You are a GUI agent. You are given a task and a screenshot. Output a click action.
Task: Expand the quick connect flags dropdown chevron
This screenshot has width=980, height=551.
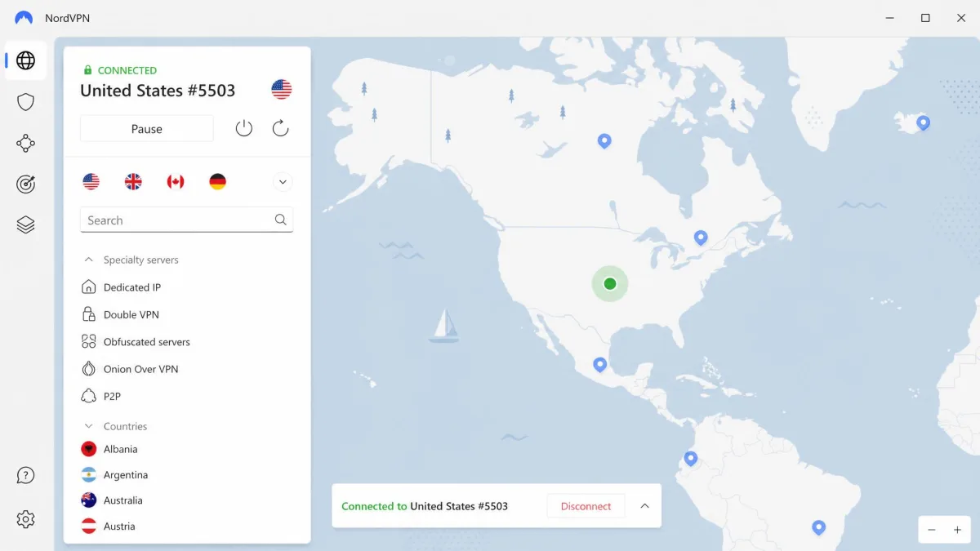[283, 182]
